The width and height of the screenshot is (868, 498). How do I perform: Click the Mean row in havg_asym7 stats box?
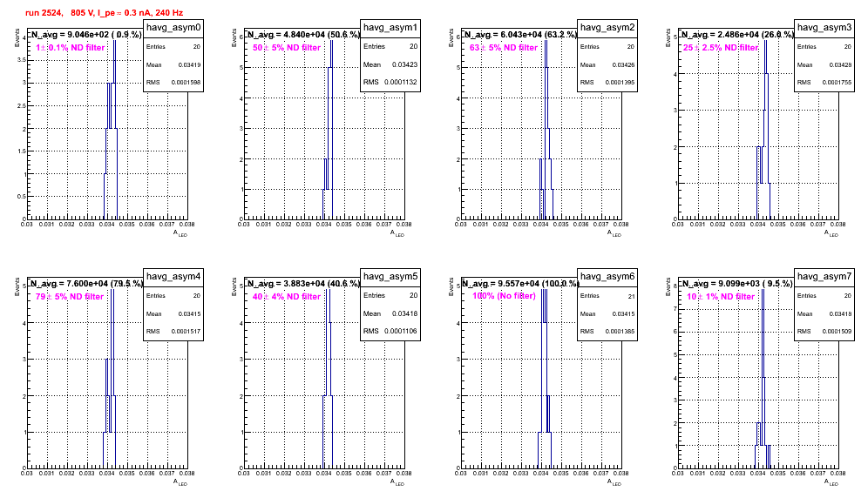pyautogui.click(x=824, y=313)
